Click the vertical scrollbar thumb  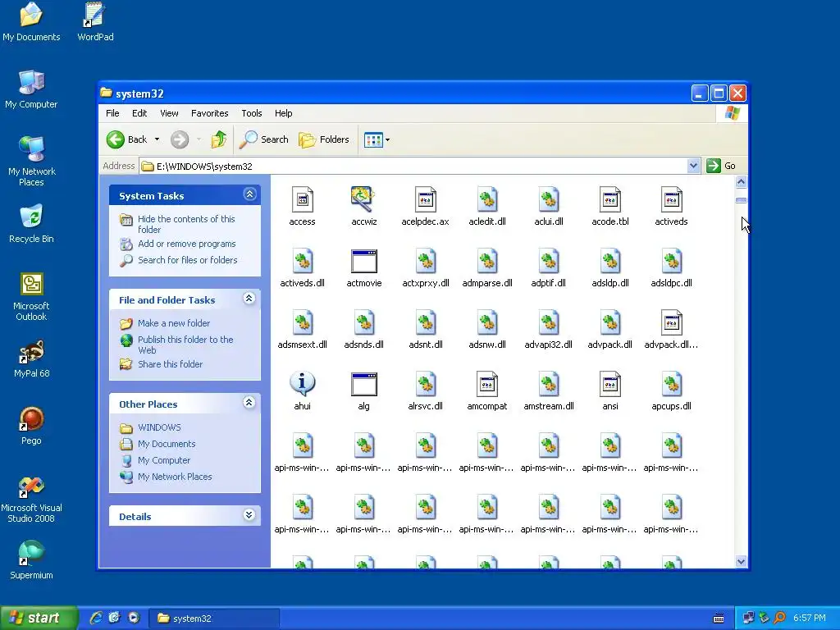(741, 200)
